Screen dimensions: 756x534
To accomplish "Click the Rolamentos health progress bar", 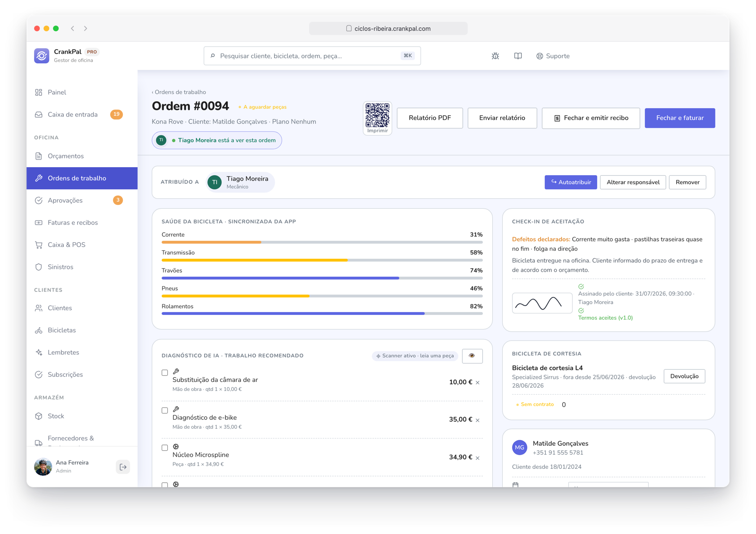I will 322,314.
